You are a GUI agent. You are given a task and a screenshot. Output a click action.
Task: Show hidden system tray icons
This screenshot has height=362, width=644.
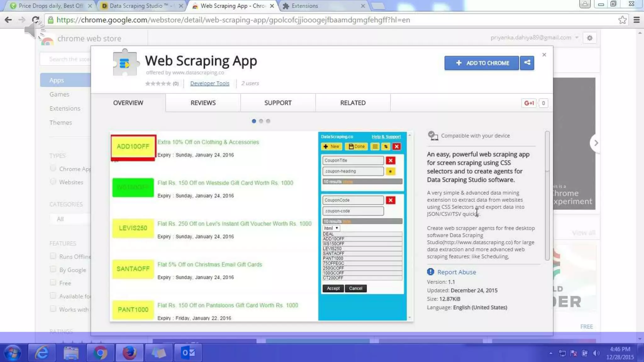(x=551, y=353)
